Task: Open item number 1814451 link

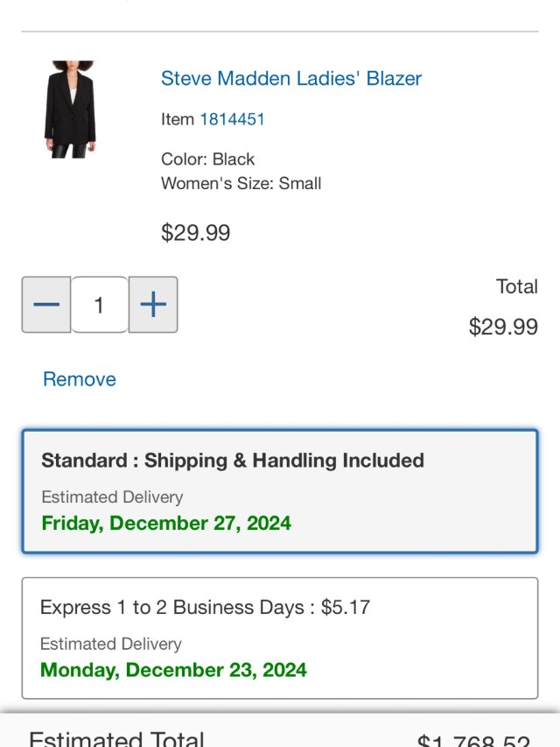Action: [x=232, y=119]
